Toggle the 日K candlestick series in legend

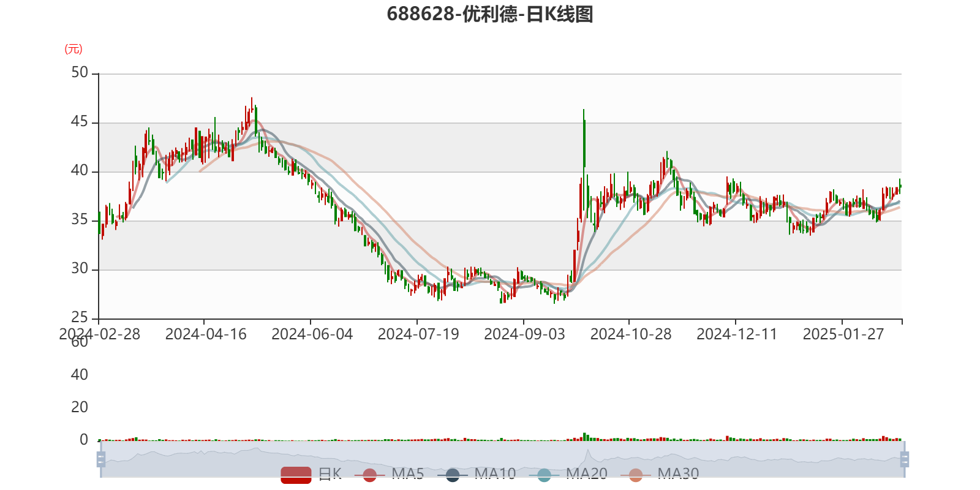311,474
